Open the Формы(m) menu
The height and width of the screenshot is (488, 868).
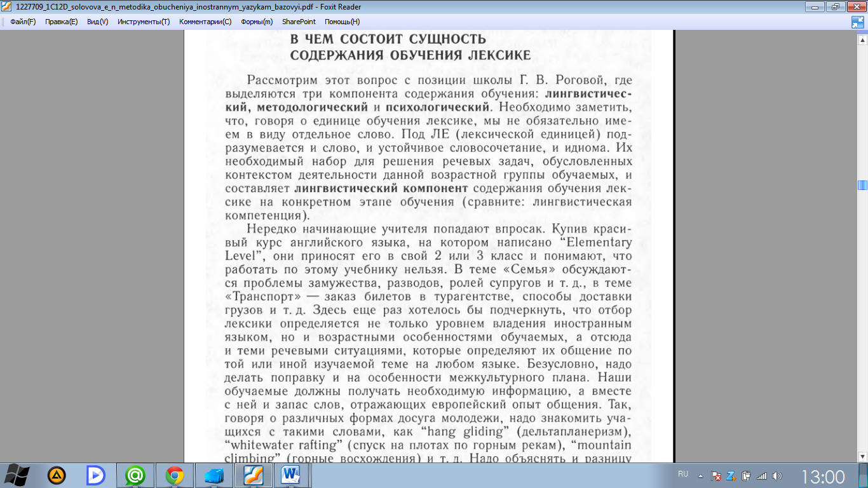click(x=257, y=22)
